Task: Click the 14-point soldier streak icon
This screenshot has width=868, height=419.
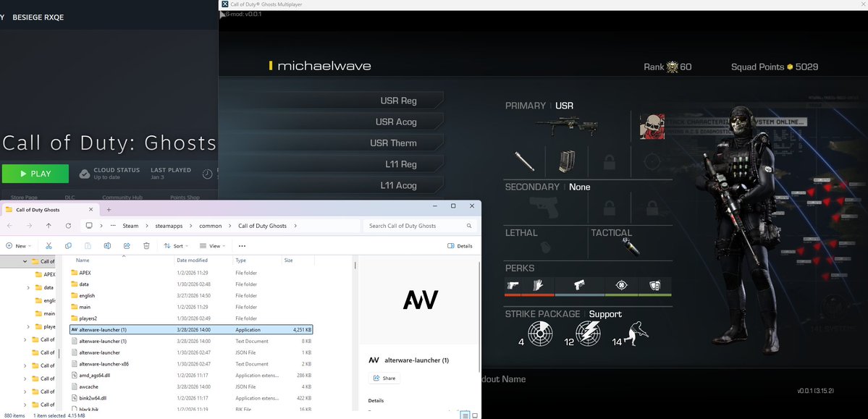Action: click(x=636, y=333)
